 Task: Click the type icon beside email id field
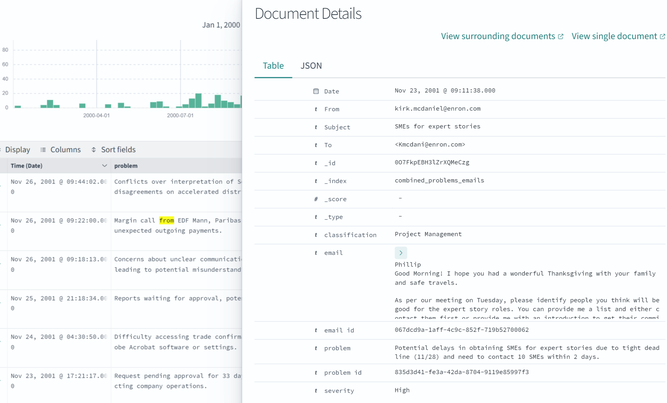coord(316,330)
